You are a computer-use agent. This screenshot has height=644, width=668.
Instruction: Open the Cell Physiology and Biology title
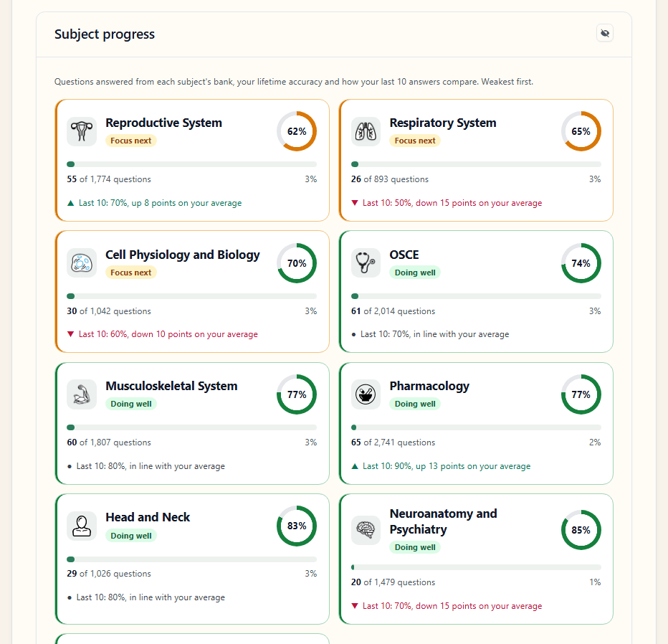click(x=182, y=255)
